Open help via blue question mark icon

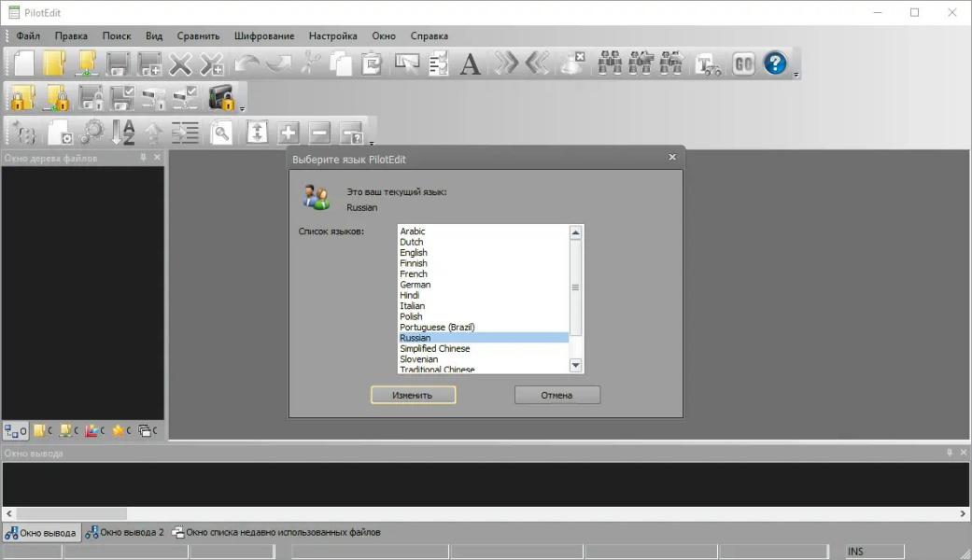pos(775,63)
